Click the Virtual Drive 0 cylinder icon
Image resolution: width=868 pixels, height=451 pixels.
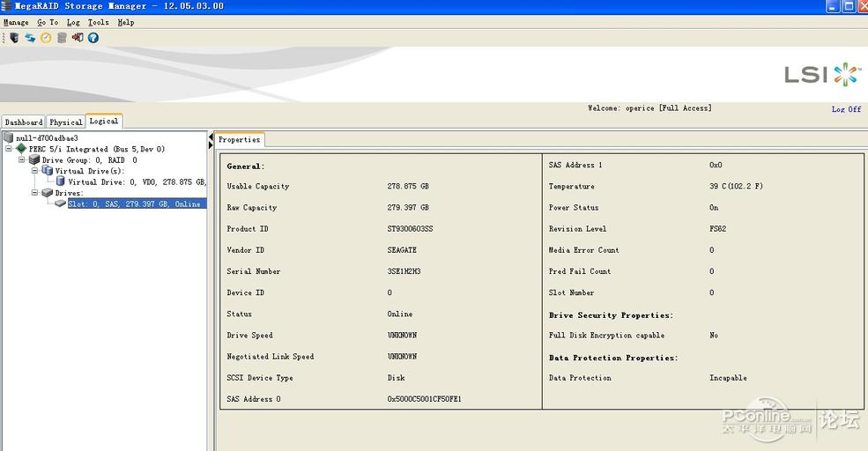coord(60,181)
